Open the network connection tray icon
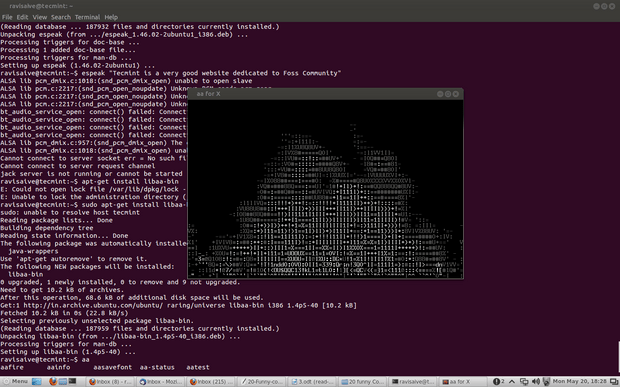This screenshot has width=620, height=387. [x=524, y=381]
